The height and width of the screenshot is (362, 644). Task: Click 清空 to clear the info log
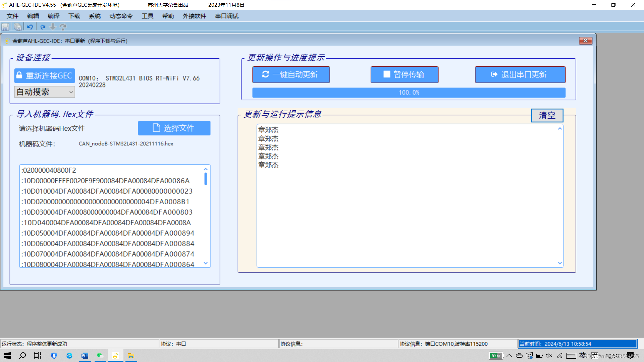[x=547, y=115]
